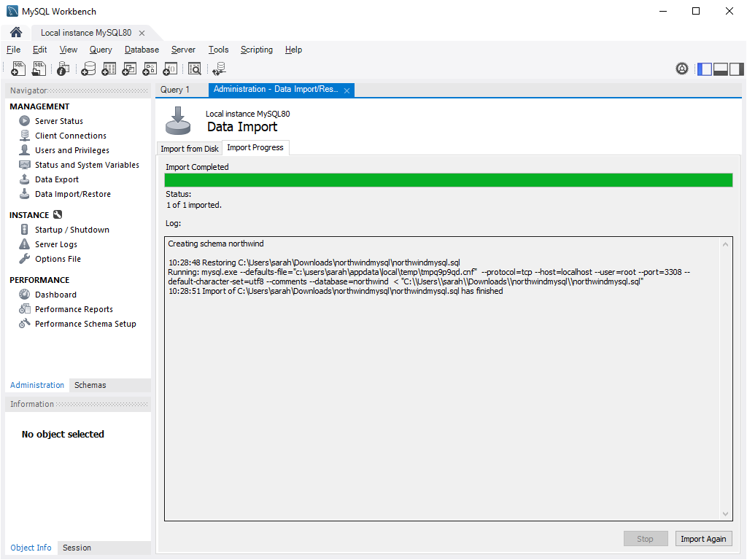Viewport: 747px width, 560px height.
Task: Open Performance Reports
Action: pyautogui.click(x=74, y=309)
